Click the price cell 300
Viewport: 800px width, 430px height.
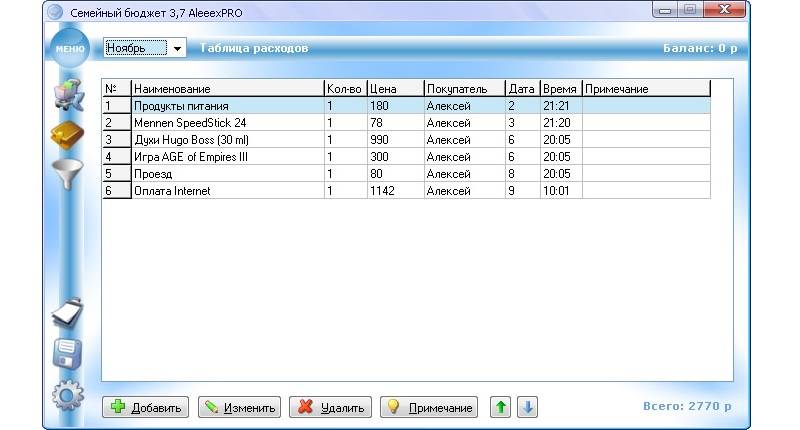point(395,157)
